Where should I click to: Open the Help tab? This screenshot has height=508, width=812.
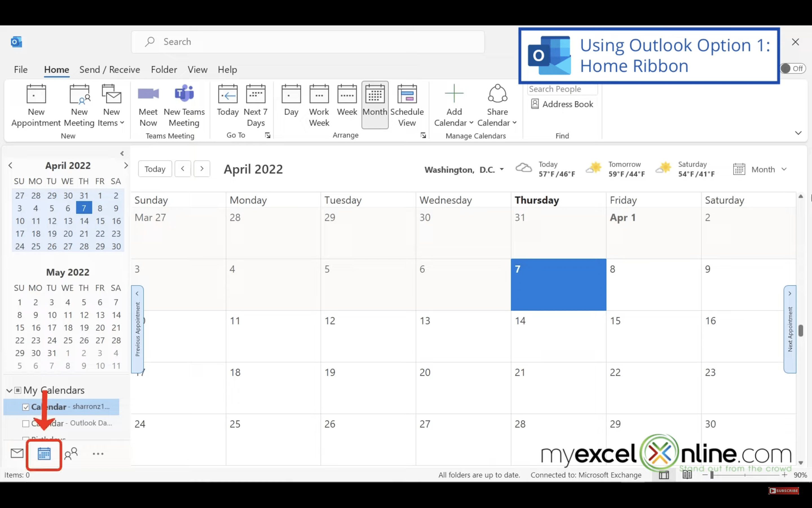pos(227,69)
